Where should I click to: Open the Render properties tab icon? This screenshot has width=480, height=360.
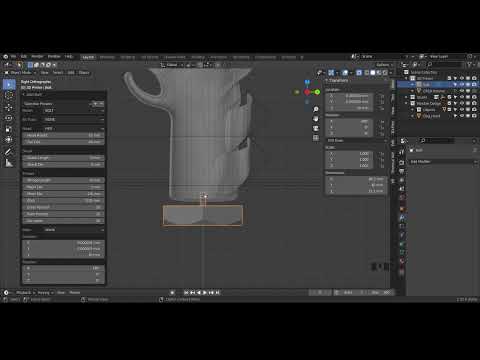(402, 163)
